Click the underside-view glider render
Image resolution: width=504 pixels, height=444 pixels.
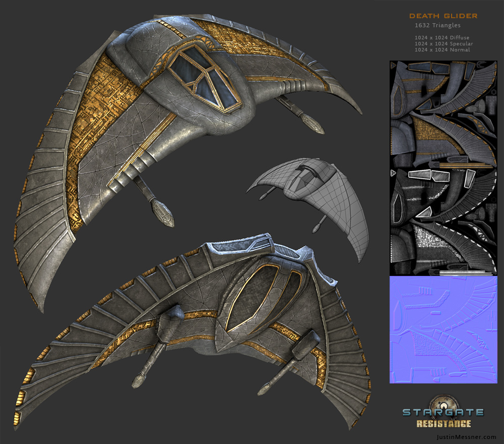tap(193, 331)
